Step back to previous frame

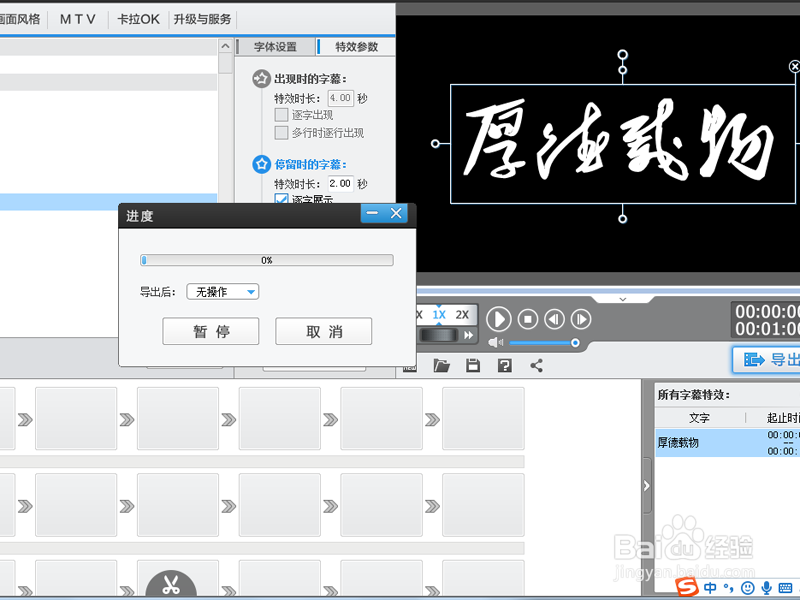point(555,319)
